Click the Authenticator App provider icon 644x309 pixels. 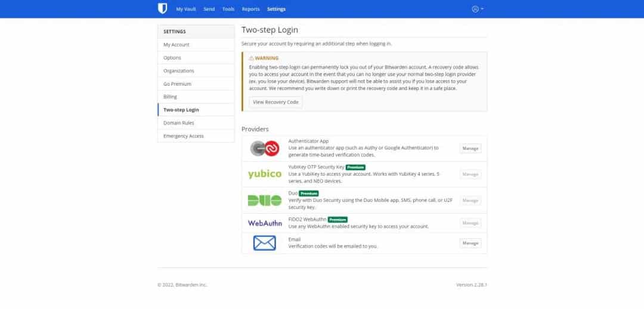click(x=264, y=148)
